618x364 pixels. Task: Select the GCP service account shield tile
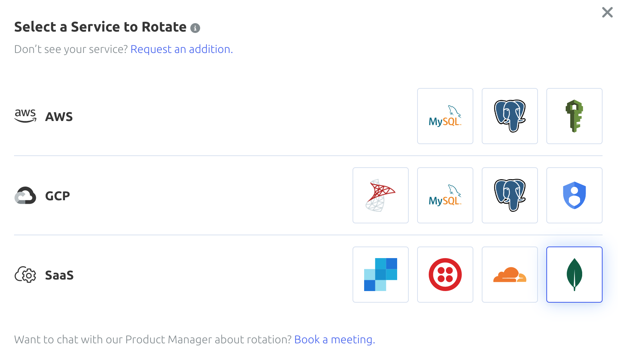(574, 195)
